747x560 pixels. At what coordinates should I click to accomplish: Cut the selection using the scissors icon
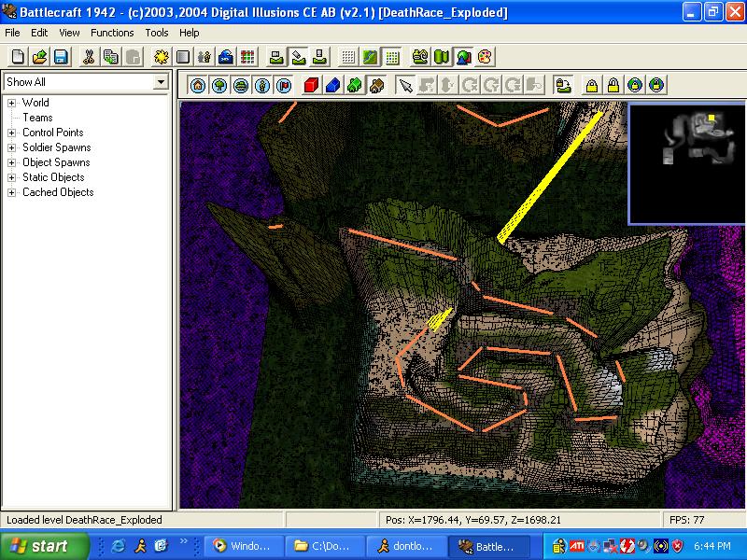[88, 57]
